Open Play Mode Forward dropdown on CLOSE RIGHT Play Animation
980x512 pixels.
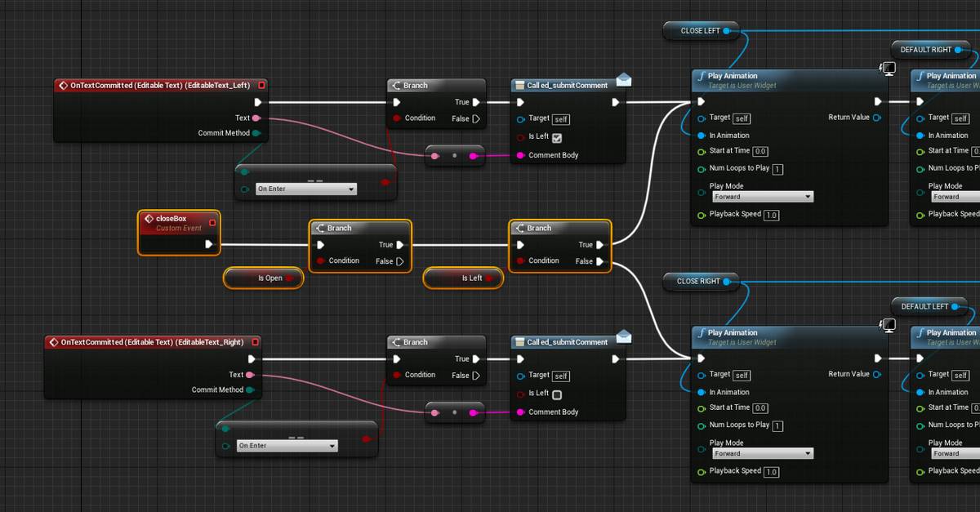762,453
